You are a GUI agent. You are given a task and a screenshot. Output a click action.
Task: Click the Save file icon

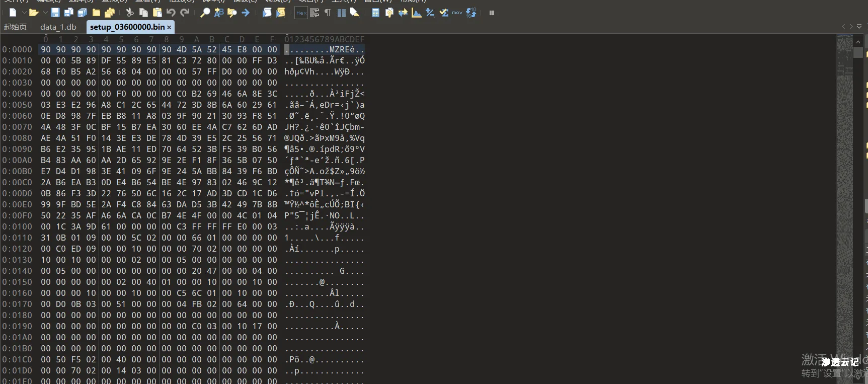point(55,13)
